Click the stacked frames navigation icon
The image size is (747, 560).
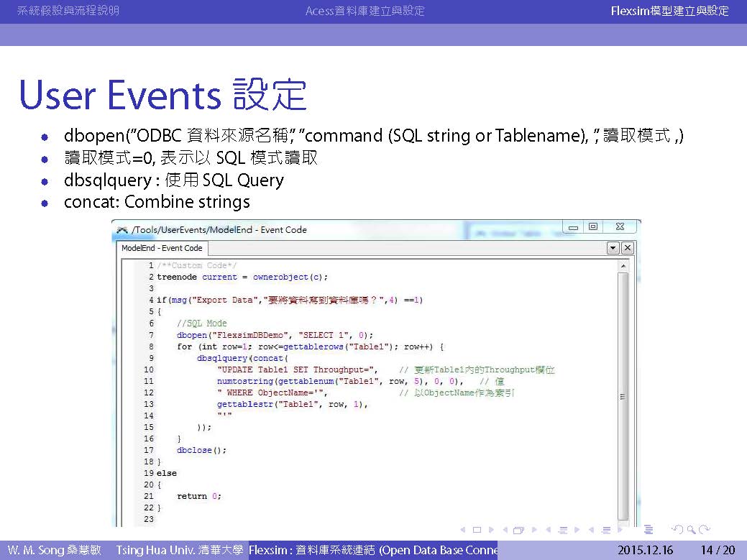(518, 531)
